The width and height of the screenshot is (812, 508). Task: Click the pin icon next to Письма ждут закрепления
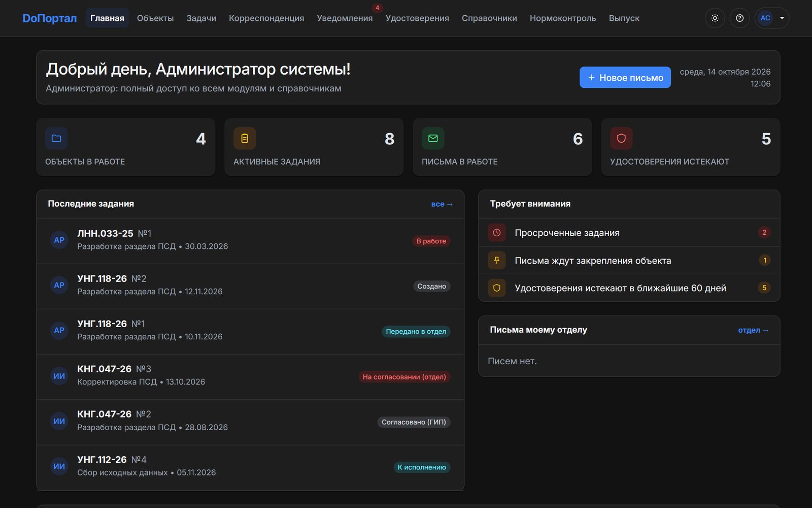tap(497, 260)
